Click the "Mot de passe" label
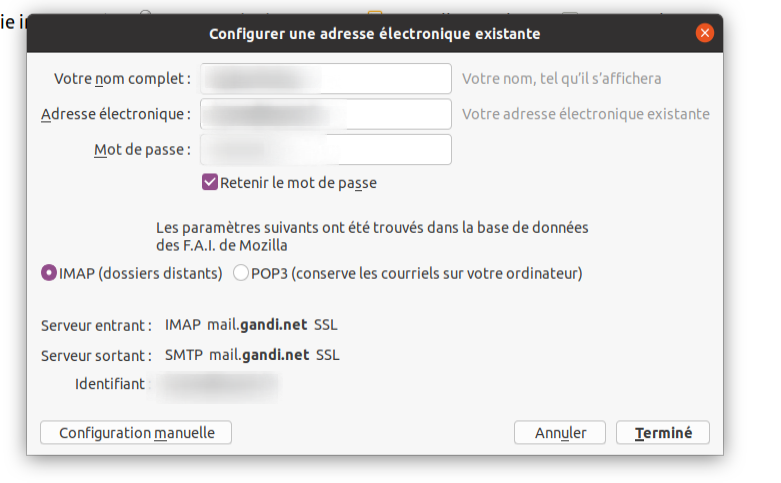 click(142, 149)
